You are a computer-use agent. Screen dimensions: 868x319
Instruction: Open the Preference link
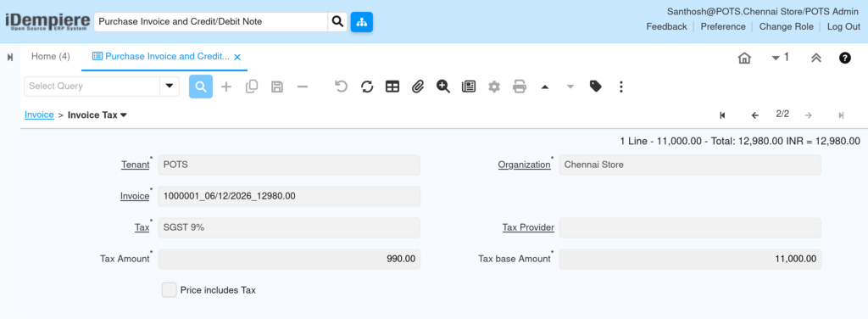coord(723,26)
